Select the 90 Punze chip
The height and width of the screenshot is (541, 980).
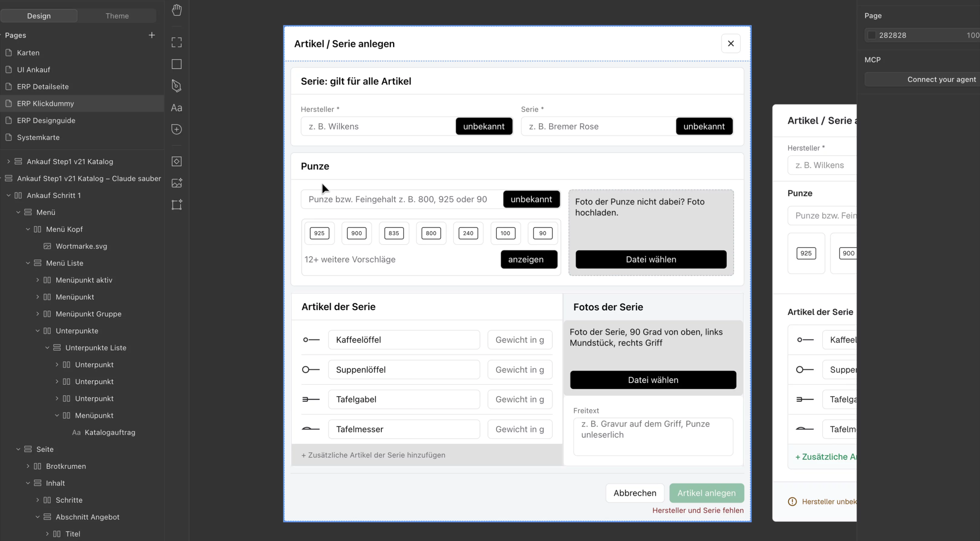tap(543, 233)
